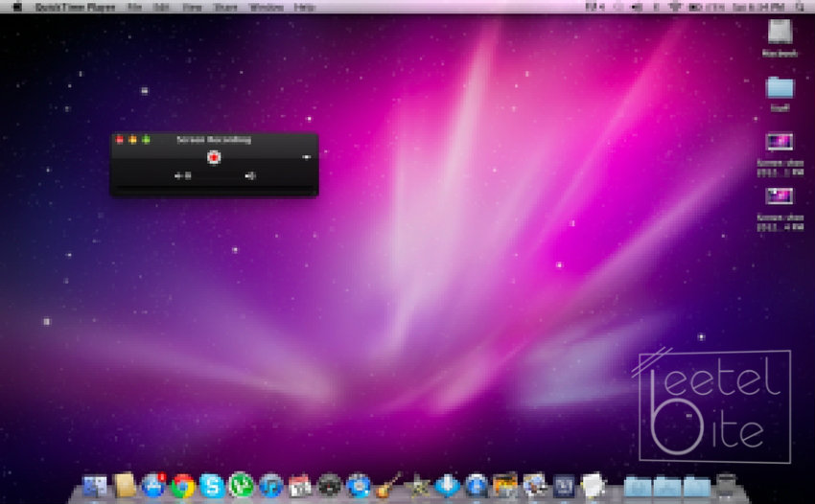Open the Share menu
The height and width of the screenshot is (504, 815).
[x=225, y=7]
